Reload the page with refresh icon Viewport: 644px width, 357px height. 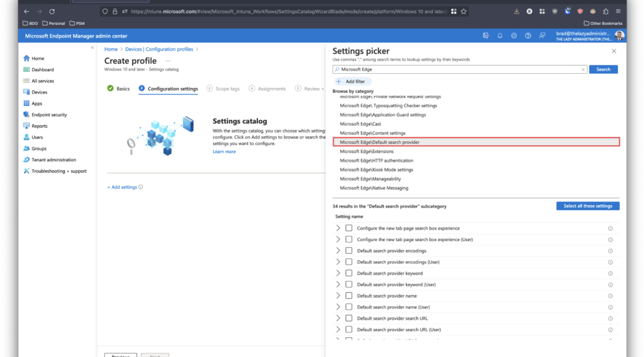pos(51,12)
